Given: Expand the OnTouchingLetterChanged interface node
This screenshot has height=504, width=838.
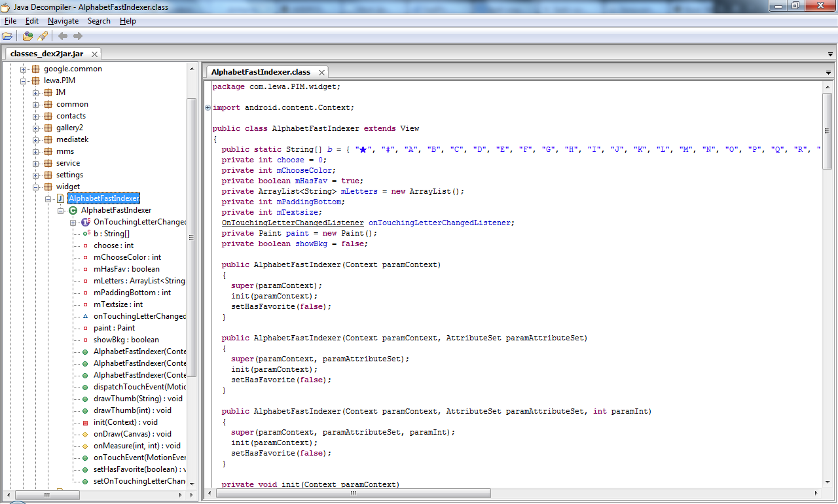Looking at the screenshot, I should pyautogui.click(x=73, y=222).
